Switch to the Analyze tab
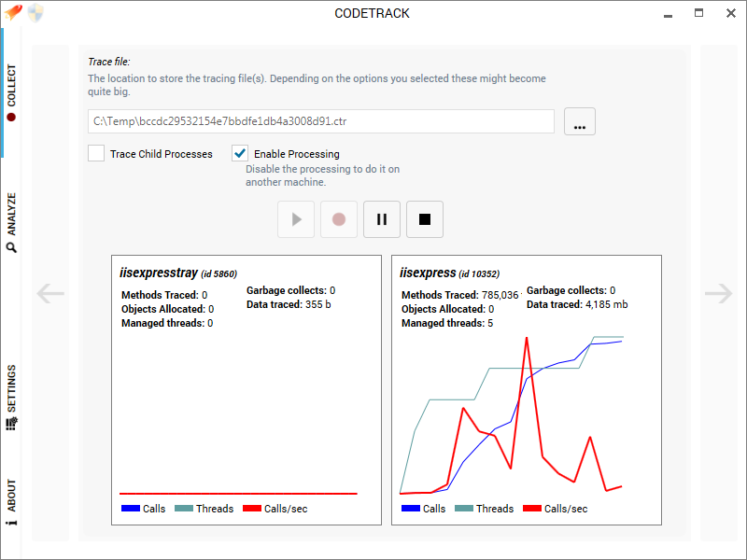The height and width of the screenshot is (560, 747). (11, 222)
